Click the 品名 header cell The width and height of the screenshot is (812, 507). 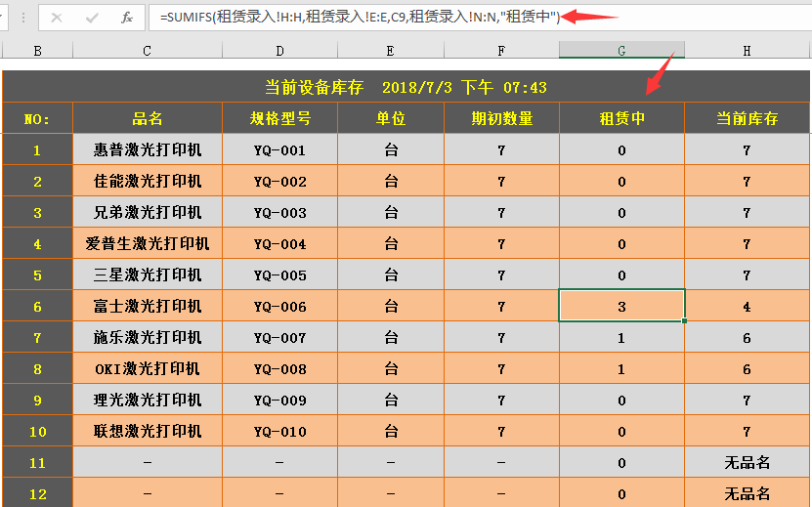pos(148,118)
